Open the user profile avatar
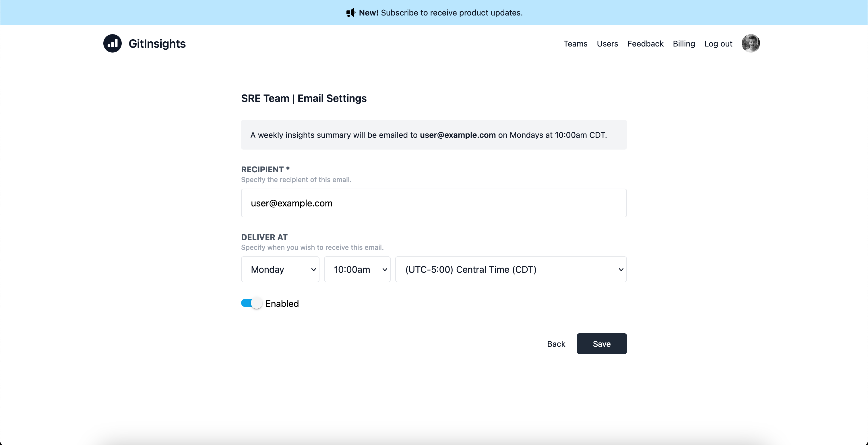Viewport: 868px width, 445px height. pos(751,43)
